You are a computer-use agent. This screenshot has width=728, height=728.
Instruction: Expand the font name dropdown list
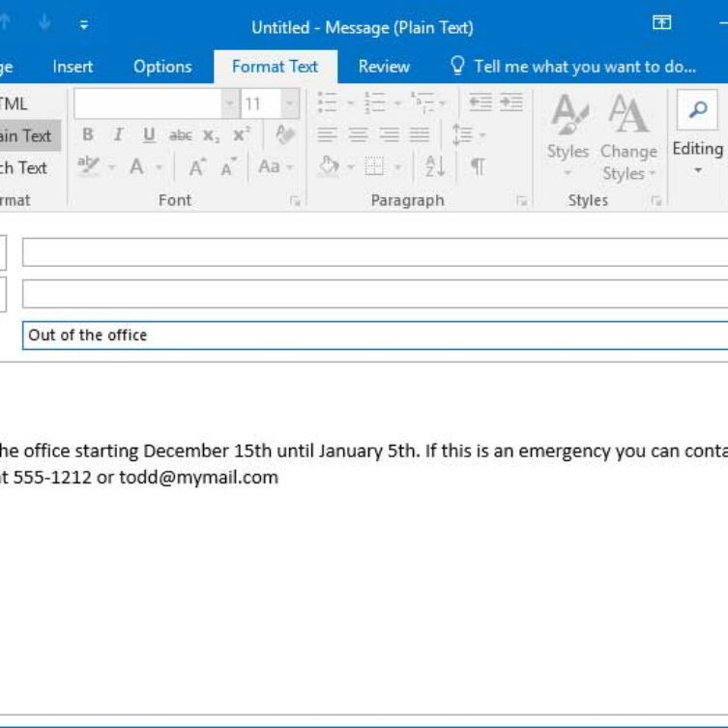click(x=229, y=103)
